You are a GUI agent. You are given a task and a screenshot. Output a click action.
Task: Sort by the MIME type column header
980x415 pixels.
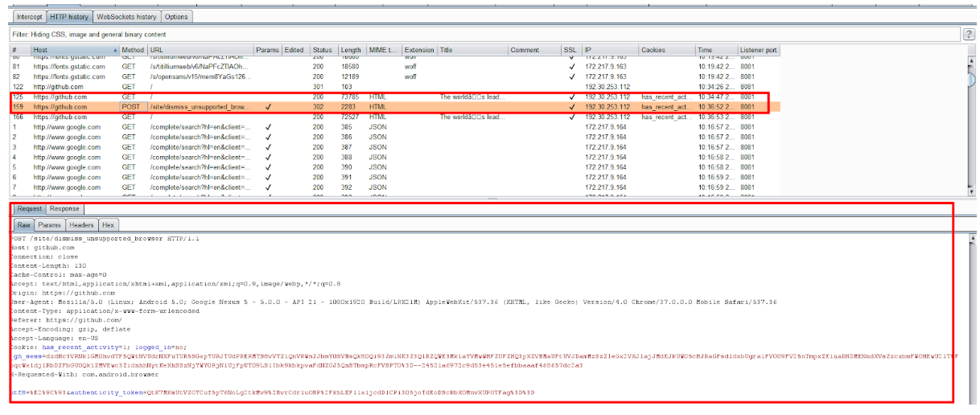tap(384, 50)
